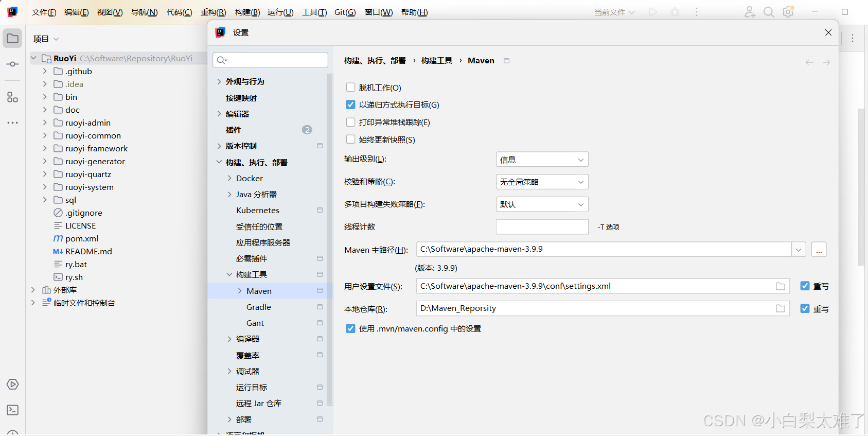Open the 项目 view dropdown
This screenshot has width=868, height=436.
[46, 39]
